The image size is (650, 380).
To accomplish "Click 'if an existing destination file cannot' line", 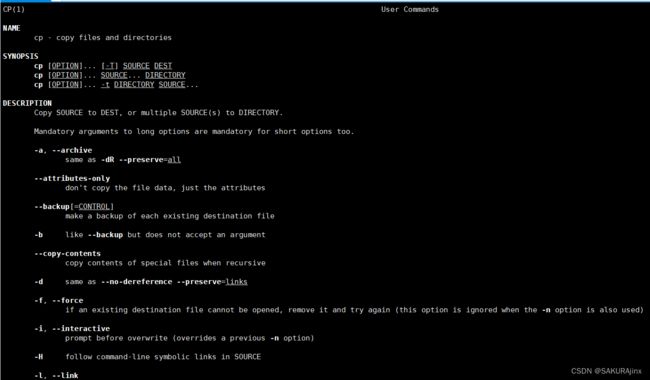I will (354, 310).
